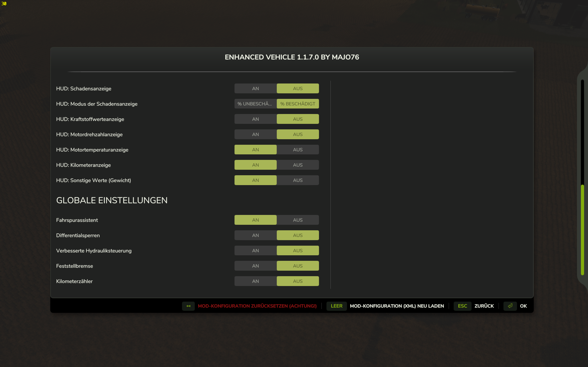Turn on Feststellbremse via AN
Image resolution: width=588 pixels, height=367 pixels.
click(255, 266)
